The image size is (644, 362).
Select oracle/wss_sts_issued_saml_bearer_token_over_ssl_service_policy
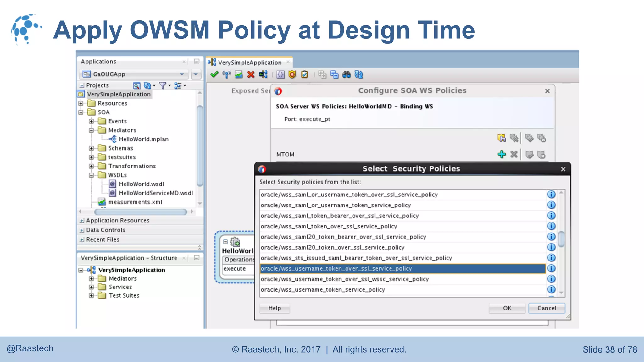[402, 258]
